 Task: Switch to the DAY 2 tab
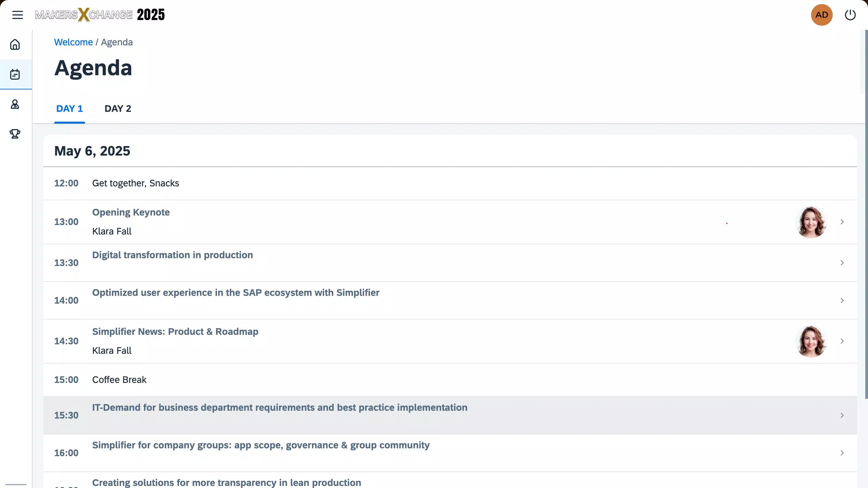pos(118,109)
